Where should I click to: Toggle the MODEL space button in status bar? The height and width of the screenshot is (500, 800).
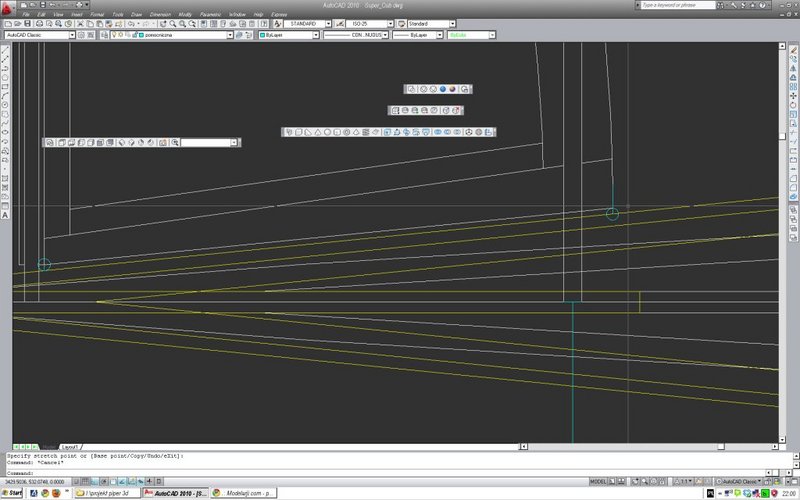(x=598, y=482)
